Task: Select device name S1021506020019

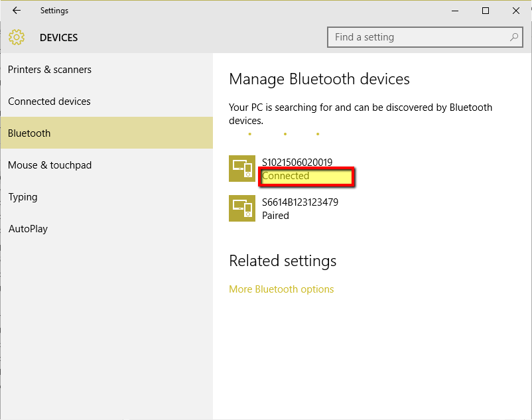Action: pyautogui.click(x=297, y=163)
